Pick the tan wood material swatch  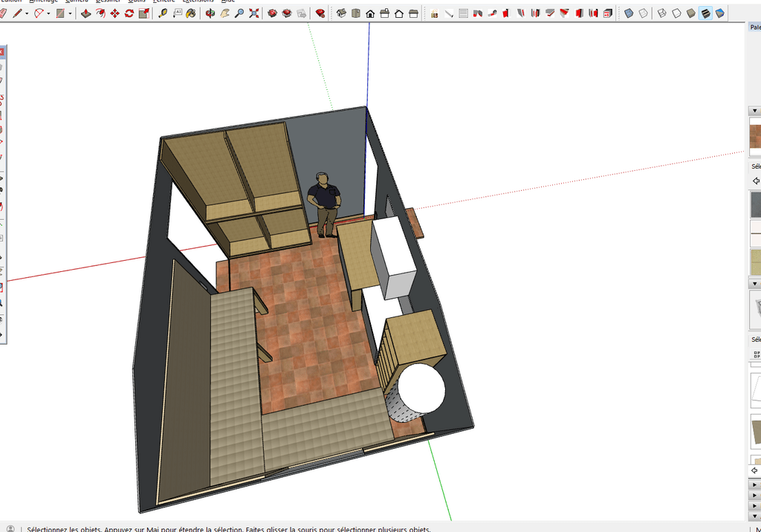[x=756, y=262]
